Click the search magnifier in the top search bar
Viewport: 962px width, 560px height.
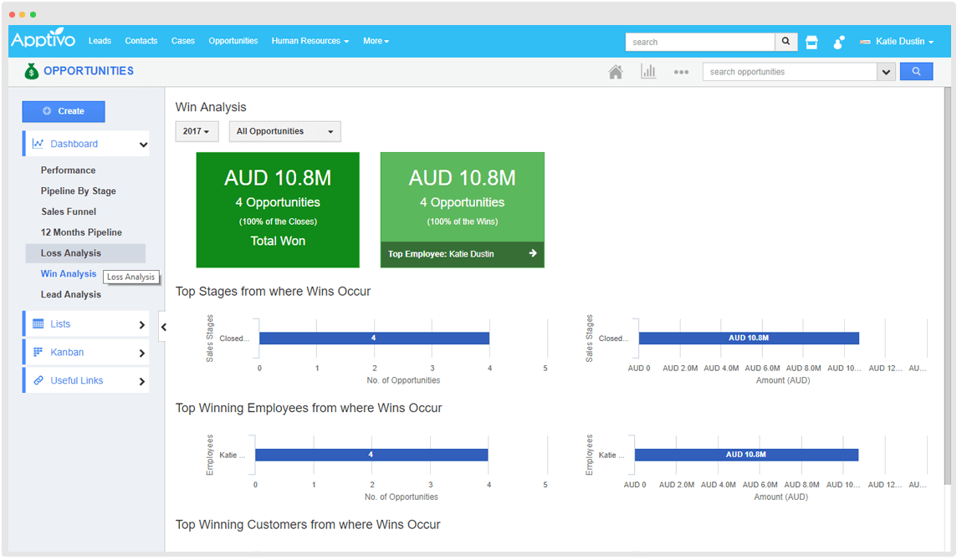(785, 41)
